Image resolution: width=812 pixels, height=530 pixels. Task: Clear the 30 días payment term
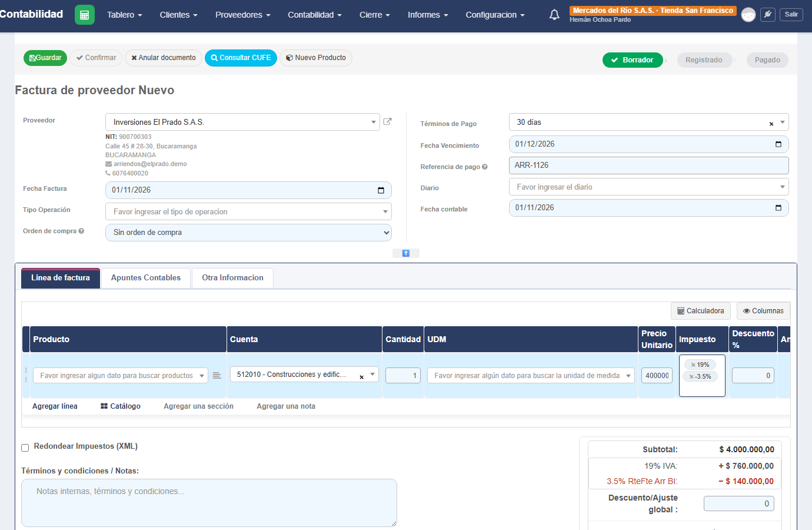(x=771, y=124)
